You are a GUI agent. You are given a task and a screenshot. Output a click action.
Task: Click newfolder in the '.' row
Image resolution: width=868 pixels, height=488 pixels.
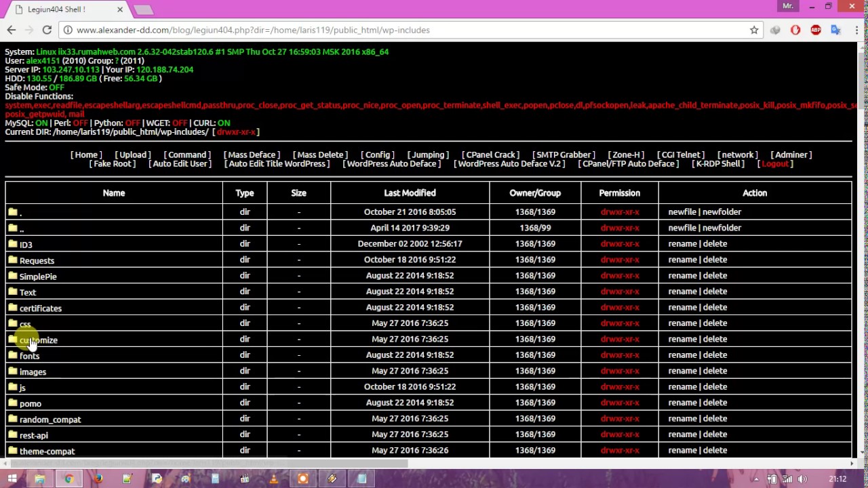[722, 211]
